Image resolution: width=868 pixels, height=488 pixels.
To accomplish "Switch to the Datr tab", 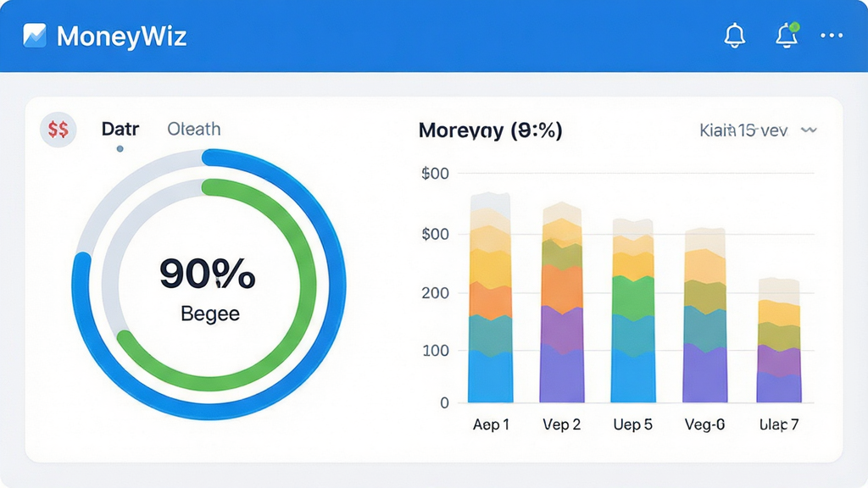I will point(120,129).
